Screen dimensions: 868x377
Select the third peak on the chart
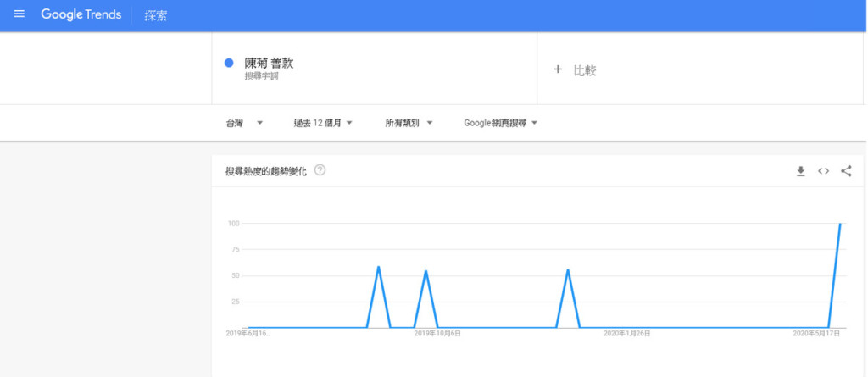(x=567, y=270)
